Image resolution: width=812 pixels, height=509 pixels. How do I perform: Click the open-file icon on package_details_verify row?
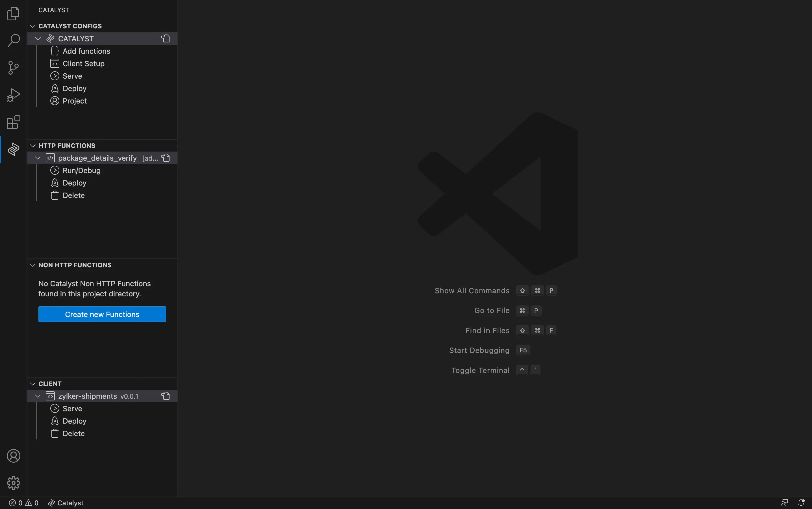[166, 158]
